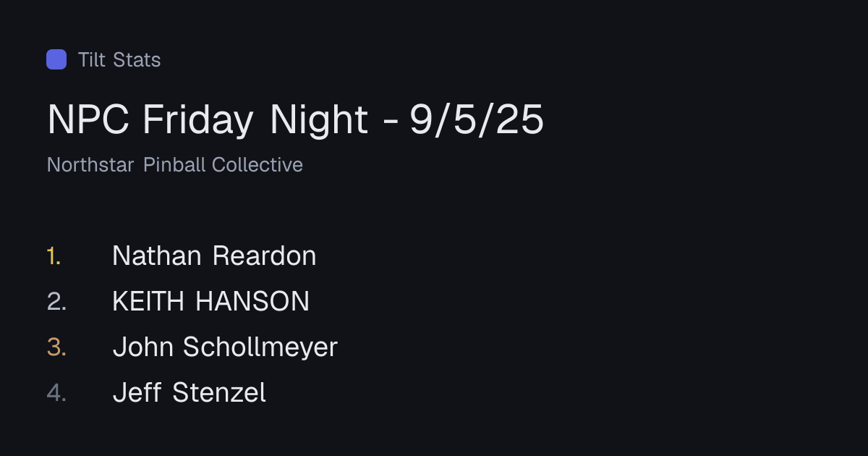Click the gray rank number 4.
Image resolution: width=868 pixels, height=456 pixels.
(56, 393)
